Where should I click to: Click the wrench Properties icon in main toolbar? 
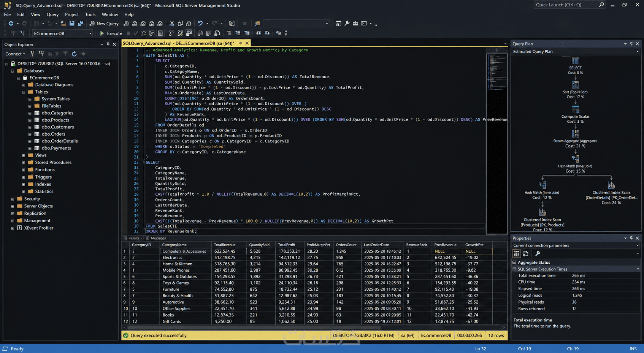347,24
